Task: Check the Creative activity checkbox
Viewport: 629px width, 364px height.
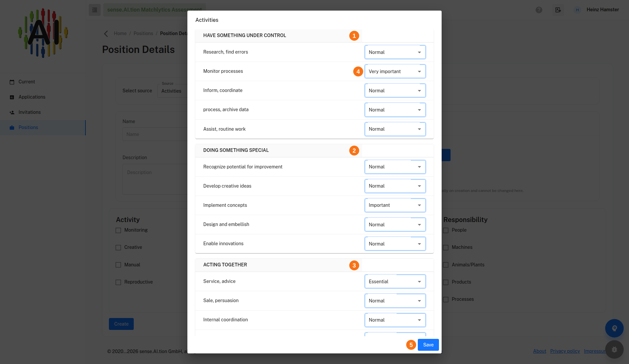Action: 118,248
